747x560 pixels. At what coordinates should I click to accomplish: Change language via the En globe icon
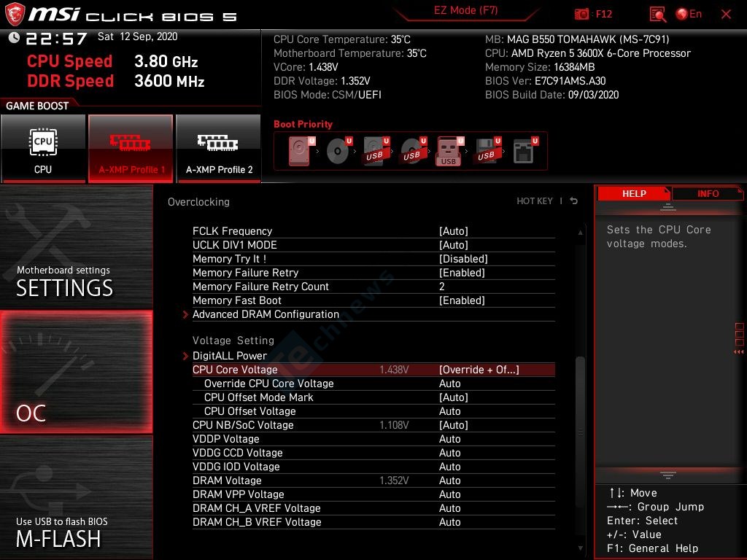point(689,15)
